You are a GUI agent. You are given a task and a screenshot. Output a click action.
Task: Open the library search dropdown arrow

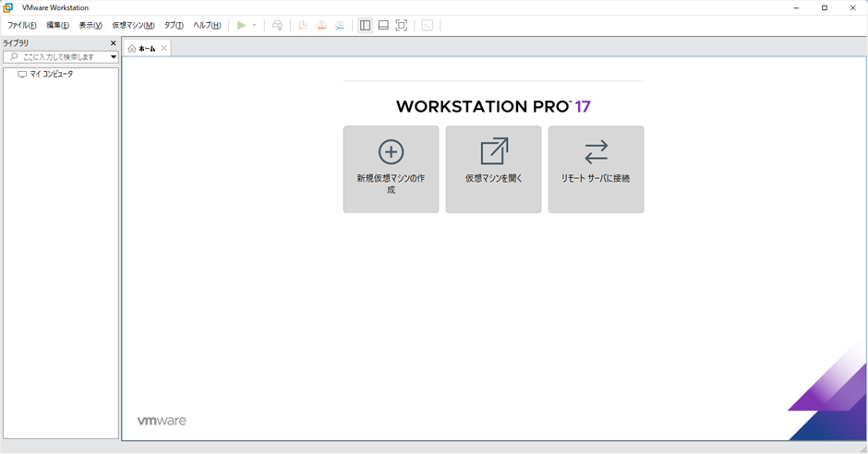coord(114,57)
